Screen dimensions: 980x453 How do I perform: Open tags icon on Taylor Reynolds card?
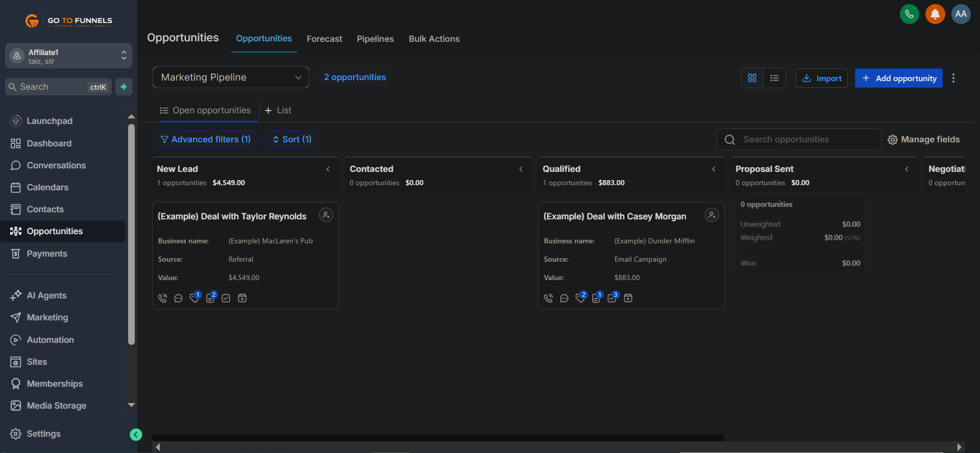pyautogui.click(x=194, y=297)
